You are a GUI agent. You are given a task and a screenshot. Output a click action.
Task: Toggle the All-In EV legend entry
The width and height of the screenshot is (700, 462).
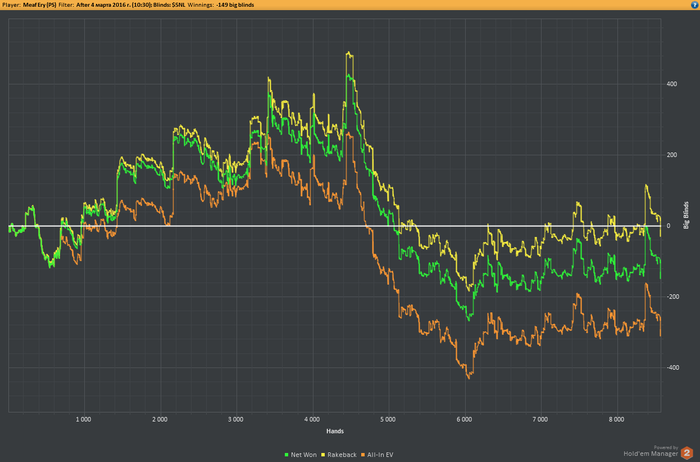377,455
